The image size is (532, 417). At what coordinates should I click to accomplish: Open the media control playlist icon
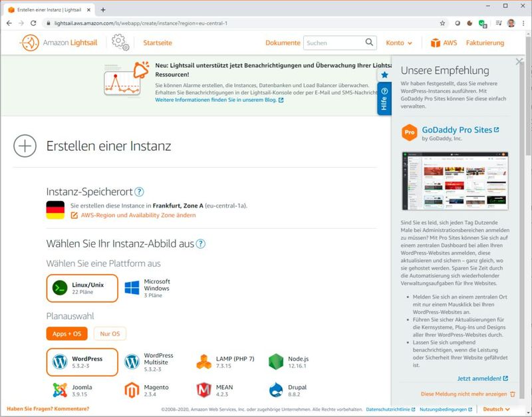pos(498,23)
